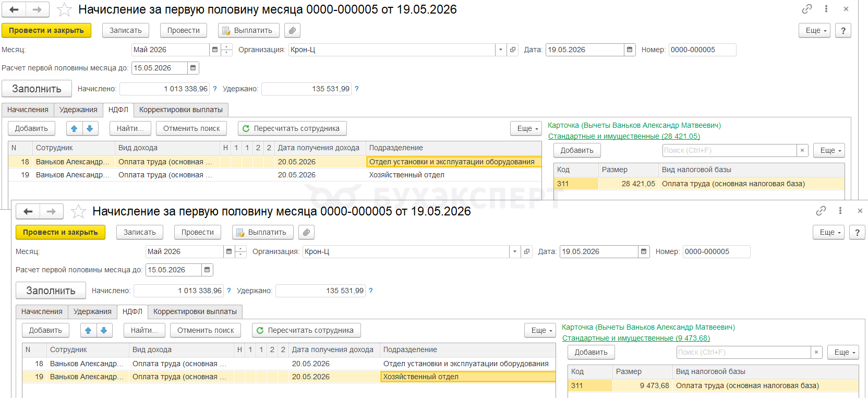This screenshot has width=868, height=398.
Task: Open the calendar for 15.05.2026 in the background window
Action: coord(193,68)
